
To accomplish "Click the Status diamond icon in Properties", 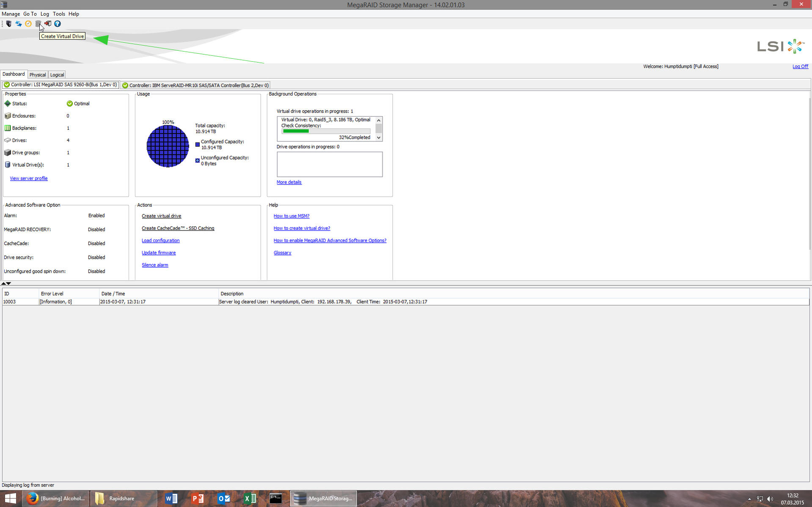I will coord(8,104).
